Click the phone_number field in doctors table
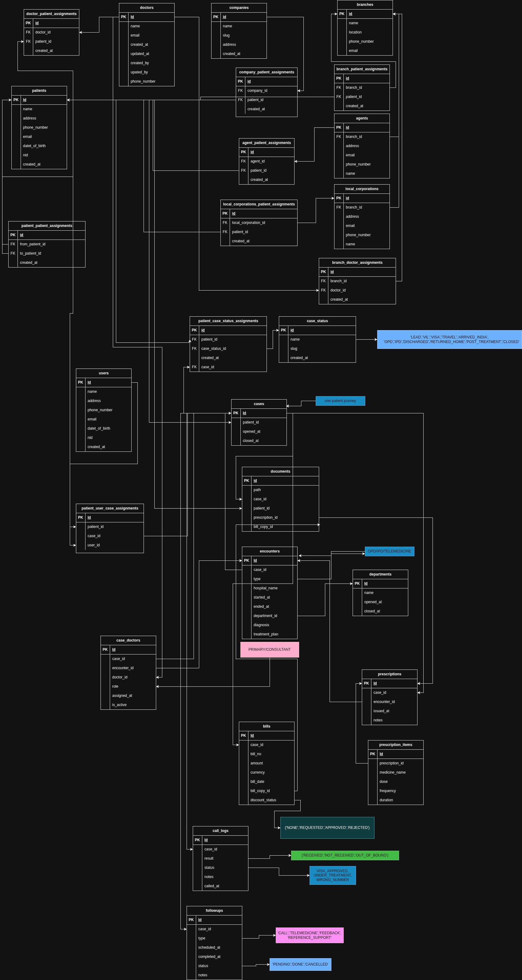The width and height of the screenshot is (522, 980). [x=143, y=81]
